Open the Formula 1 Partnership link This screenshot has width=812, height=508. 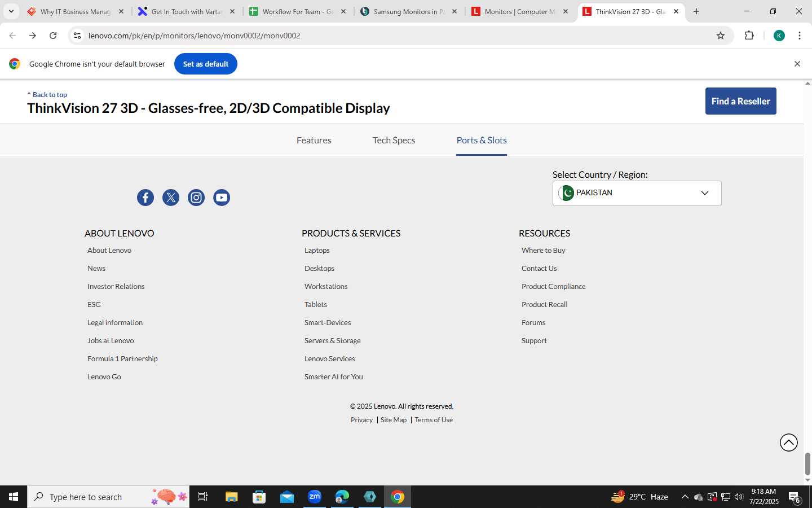click(x=122, y=359)
